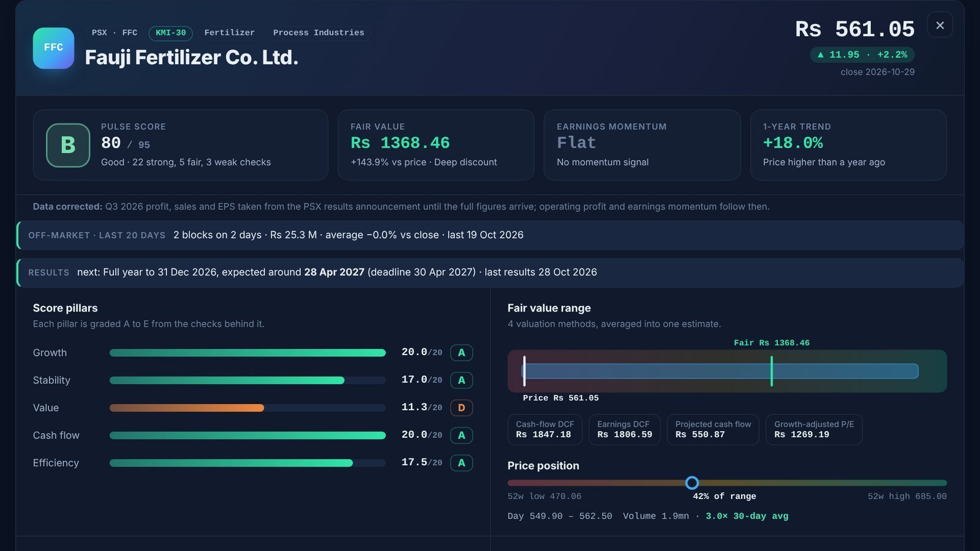Image resolution: width=980 pixels, height=551 pixels.
Task: Click the '3.0× 30-day avg' volume text
Action: (747, 516)
